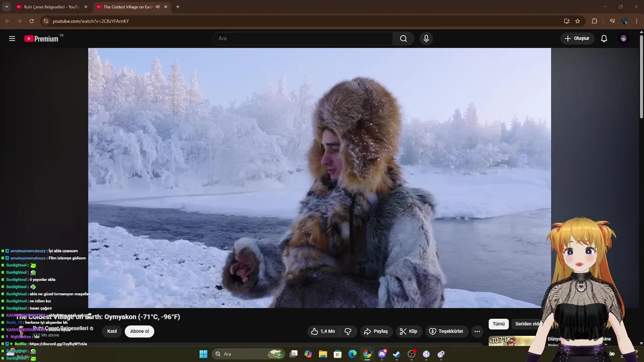The height and width of the screenshot is (362, 644).
Task: Click chat message "İyi abla uzanıcım"
Action: 63,251
